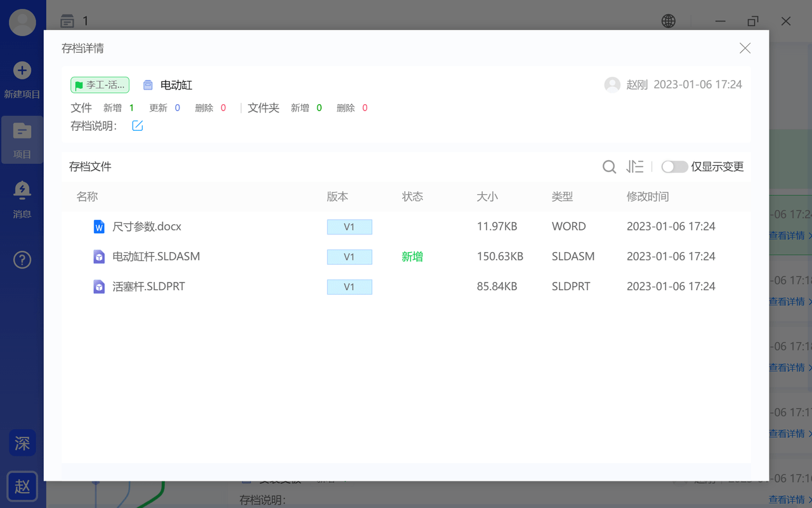The height and width of the screenshot is (508, 812).
Task: Click the 修改时间 column header
Action: click(648, 197)
